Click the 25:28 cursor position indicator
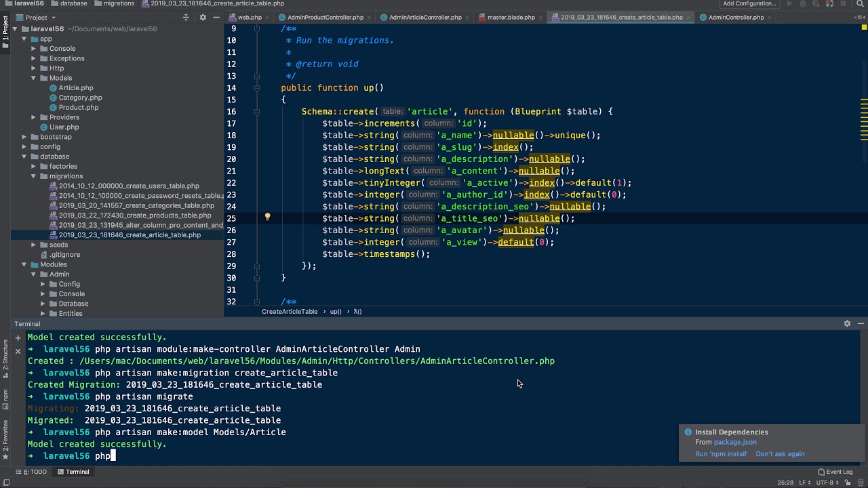This screenshot has width=868, height=488. pyautogui.click(x=785, y=483)
